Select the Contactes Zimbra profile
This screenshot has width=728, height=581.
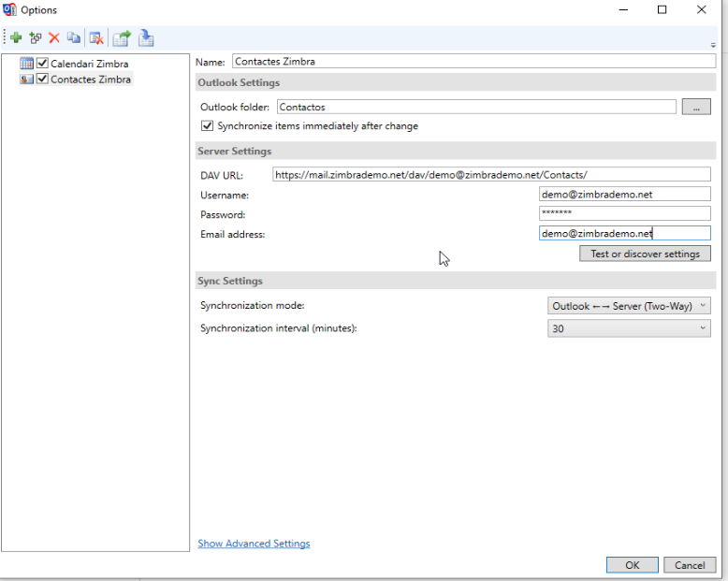point(91,80)
